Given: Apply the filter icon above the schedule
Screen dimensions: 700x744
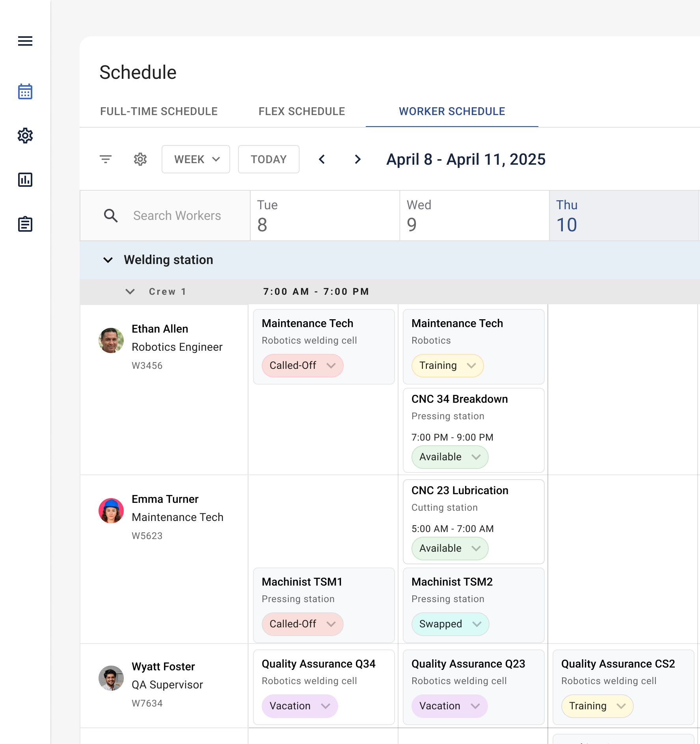Looking at the screenshot, I should 105,159.
